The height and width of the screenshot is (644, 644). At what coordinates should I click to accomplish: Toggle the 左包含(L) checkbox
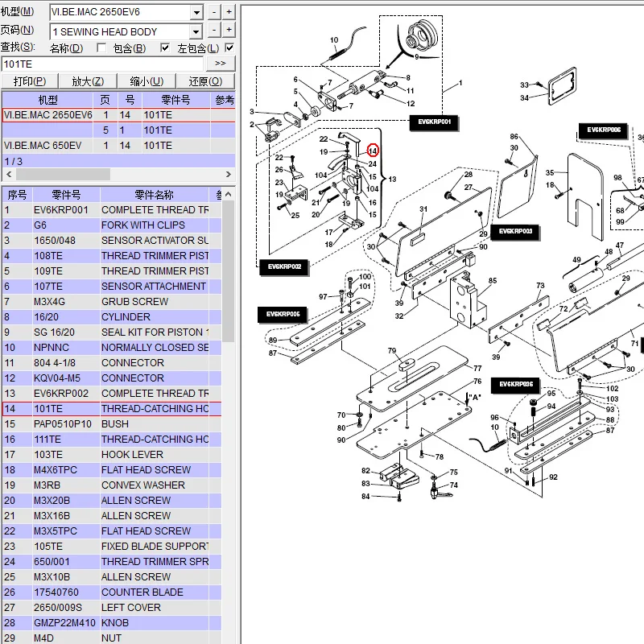click(x=229, y=48)
